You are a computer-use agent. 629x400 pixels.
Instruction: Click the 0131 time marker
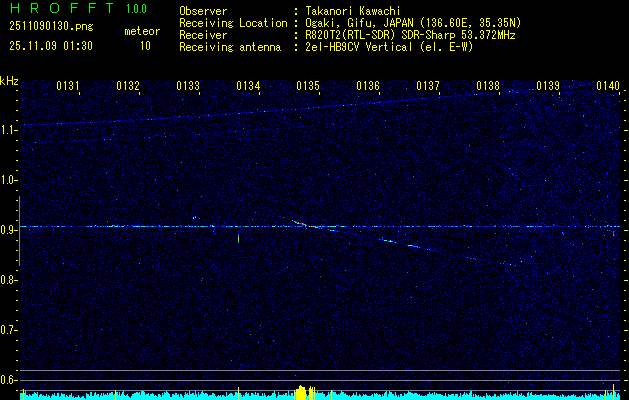68,87
